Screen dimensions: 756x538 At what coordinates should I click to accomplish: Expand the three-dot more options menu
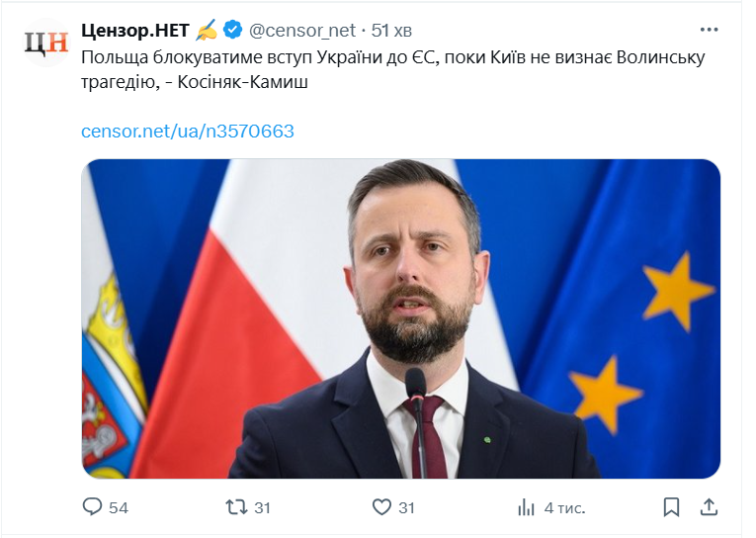(x=709, y=29)
